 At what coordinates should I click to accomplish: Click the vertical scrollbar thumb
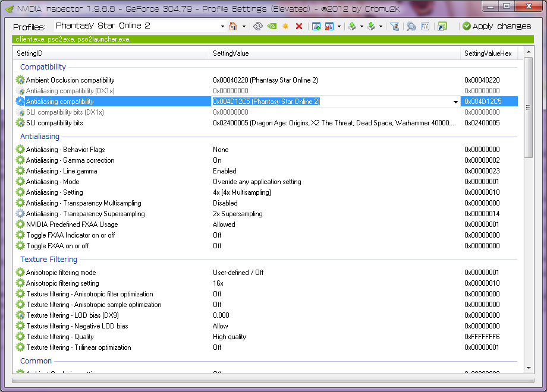coord(529,108)
